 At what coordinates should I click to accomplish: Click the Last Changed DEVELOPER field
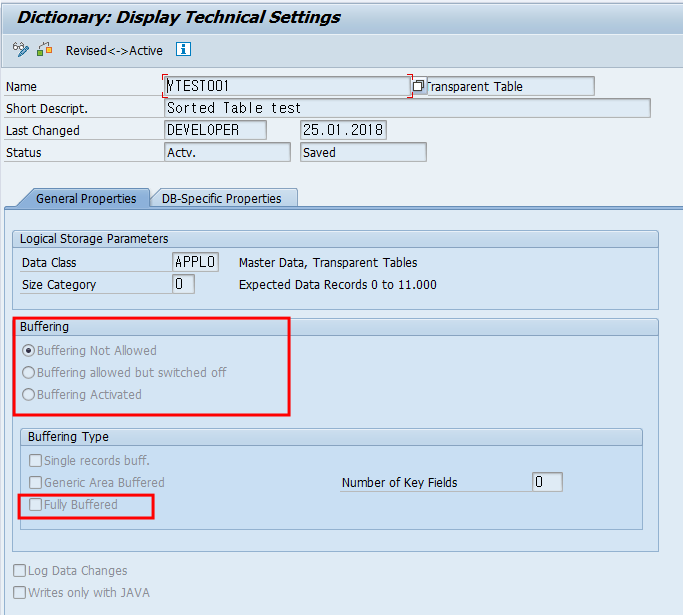215,130
